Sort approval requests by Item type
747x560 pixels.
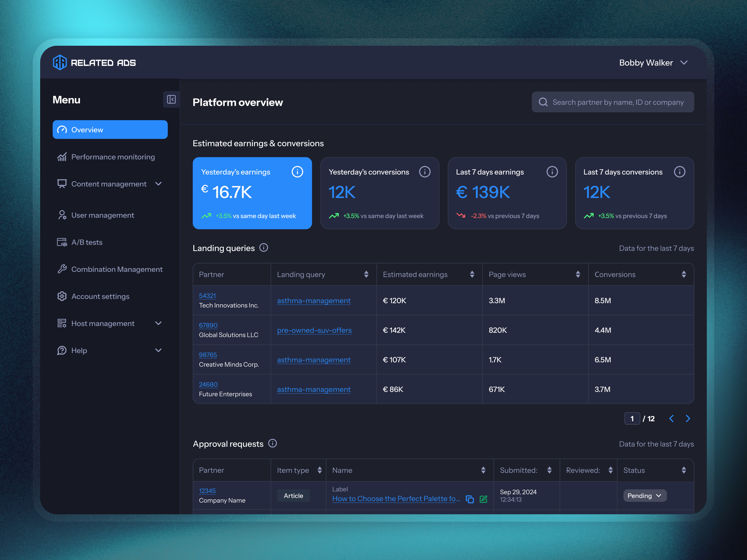319,470
